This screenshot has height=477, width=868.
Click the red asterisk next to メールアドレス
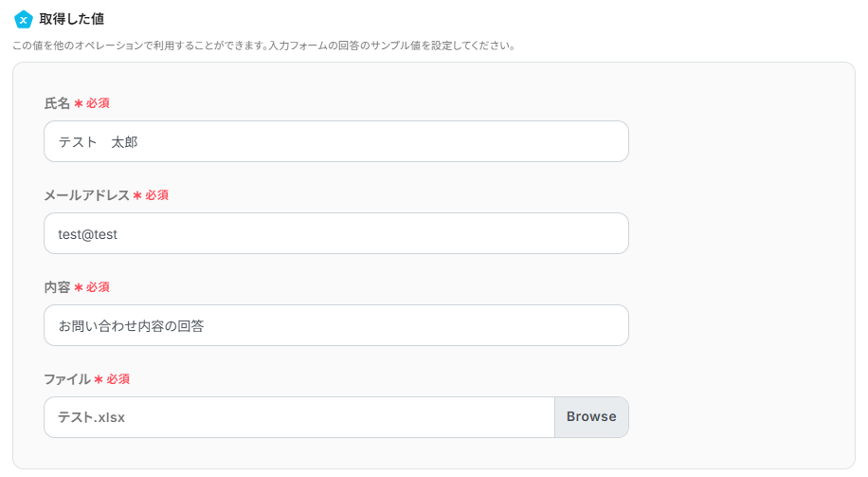pyautogui.click(x=137, y=195)
